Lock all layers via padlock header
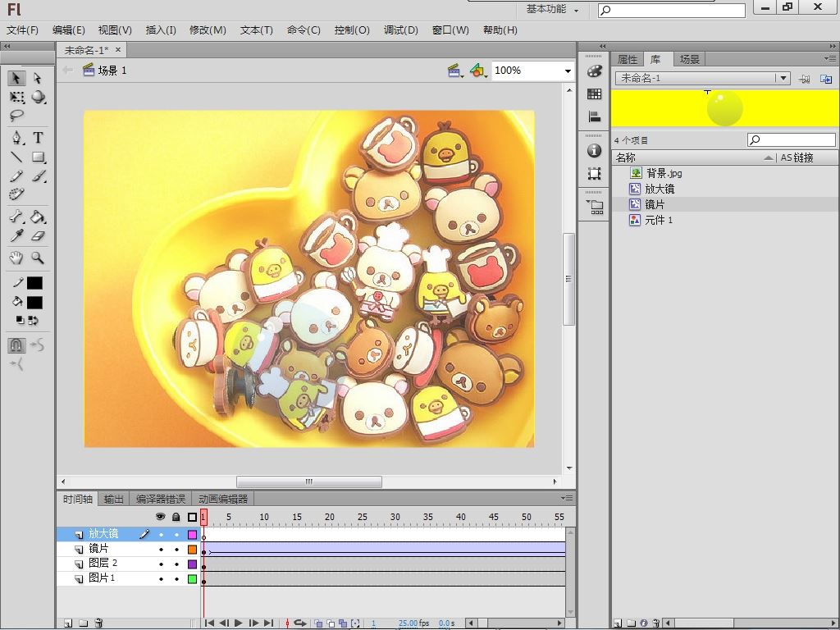Screen dimensions: 840x630 [176, 517]
